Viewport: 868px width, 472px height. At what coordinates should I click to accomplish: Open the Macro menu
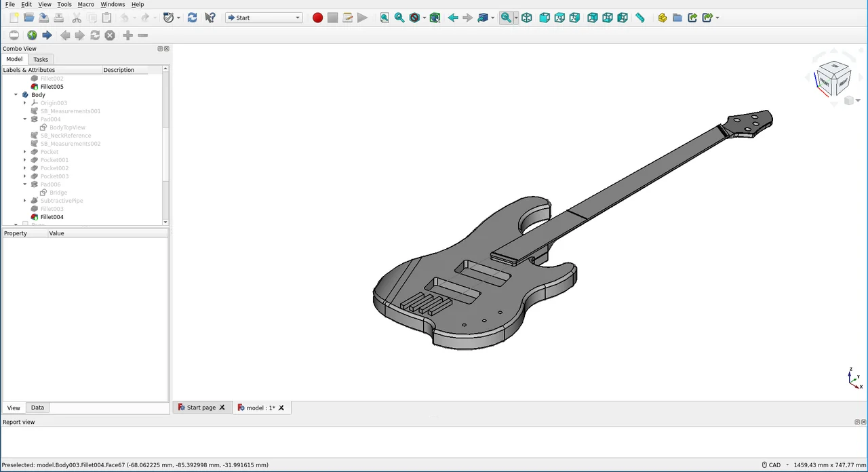[x=85, y=4]
